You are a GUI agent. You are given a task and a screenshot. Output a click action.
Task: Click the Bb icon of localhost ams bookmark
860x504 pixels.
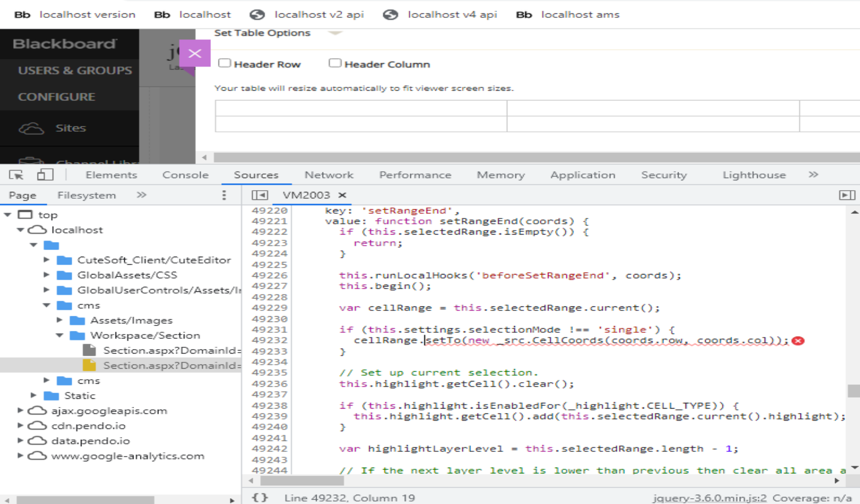tap(524, 14)
